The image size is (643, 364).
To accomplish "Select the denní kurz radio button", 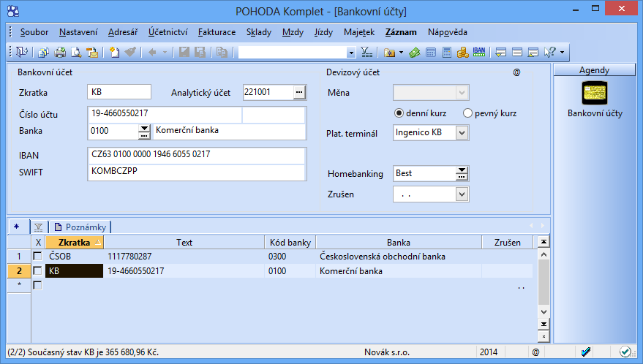I will pos(399,113).
